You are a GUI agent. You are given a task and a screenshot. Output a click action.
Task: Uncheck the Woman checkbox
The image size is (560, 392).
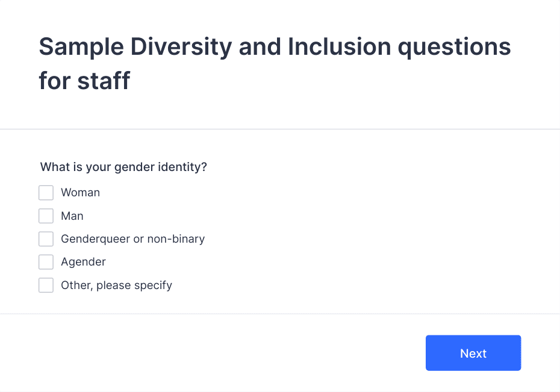(46, 193)
